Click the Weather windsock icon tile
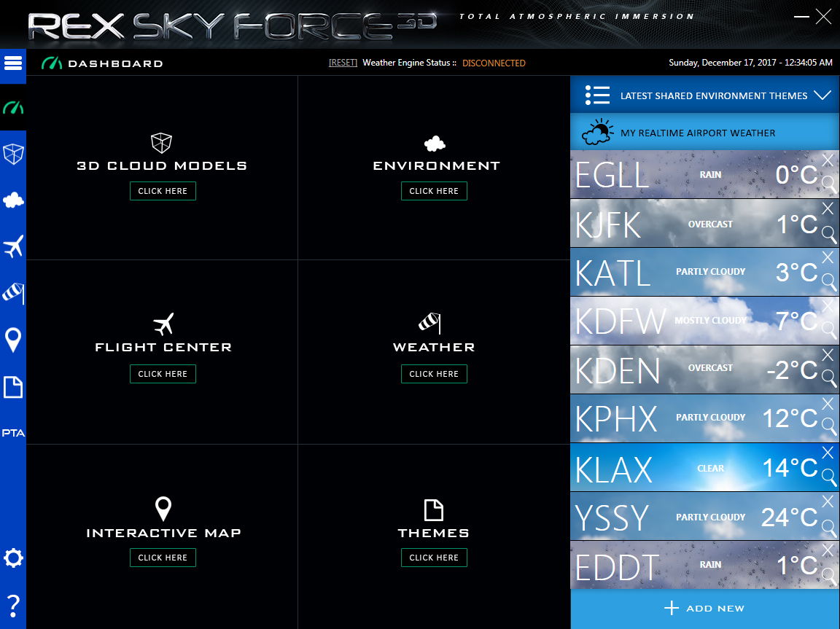The width and height of the screenshot is (840, 629). (x=429, y=323)
